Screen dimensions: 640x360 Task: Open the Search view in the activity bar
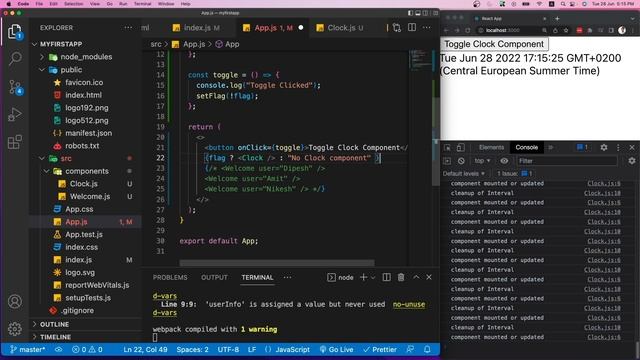tap(15, 58)
